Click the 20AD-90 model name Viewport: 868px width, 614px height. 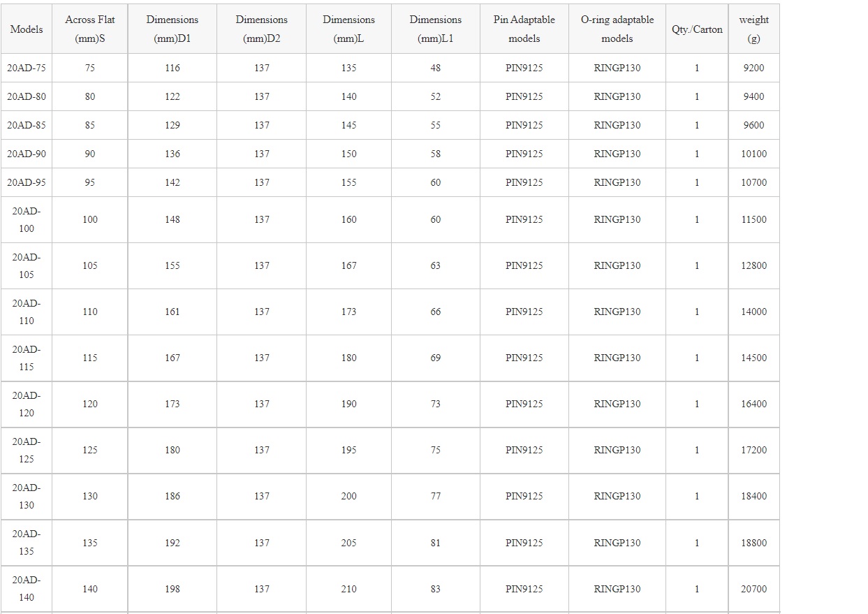click(x=27, y=154)
